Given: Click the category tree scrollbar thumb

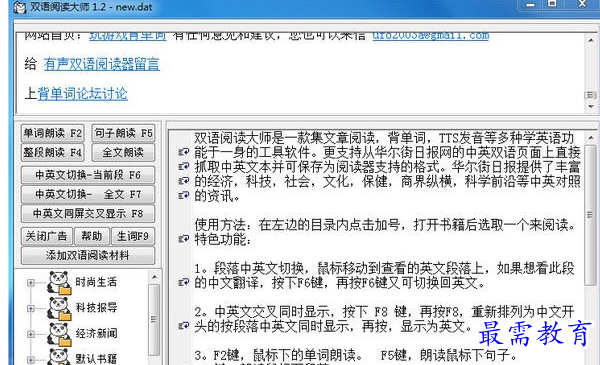Looking at the screenshot, I should click(x=154, y=320).
